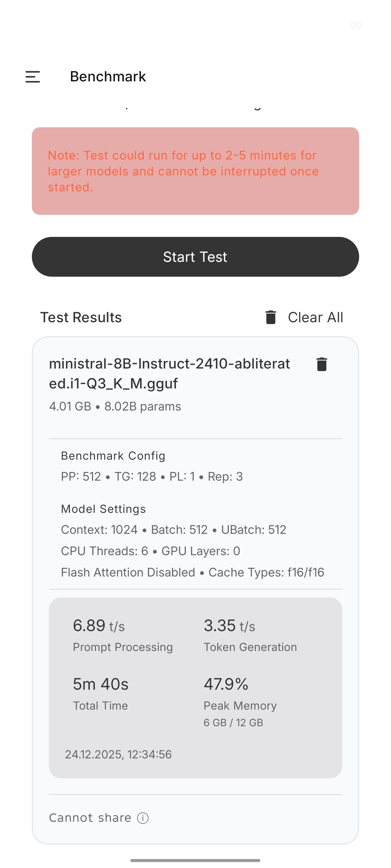
Task: Tap the 47.9% Peak Memory value
Action: pyautogui.click(x=226, y=684)
